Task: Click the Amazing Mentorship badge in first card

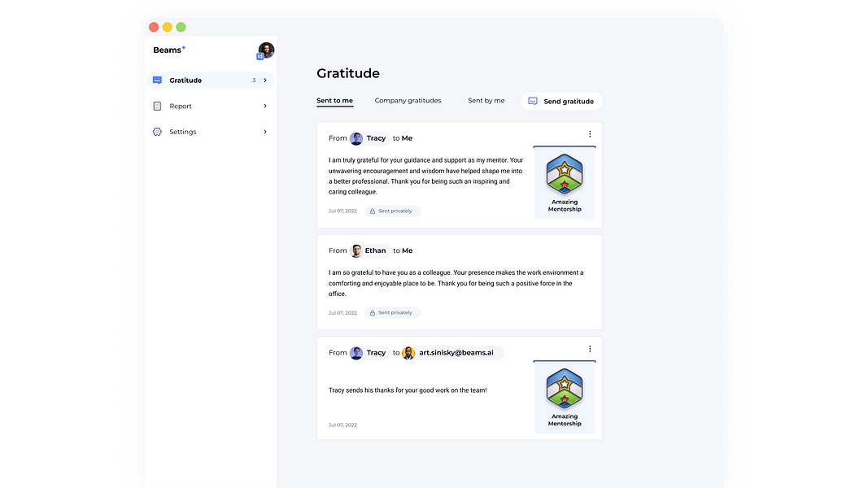Action: tap(564, 182)
